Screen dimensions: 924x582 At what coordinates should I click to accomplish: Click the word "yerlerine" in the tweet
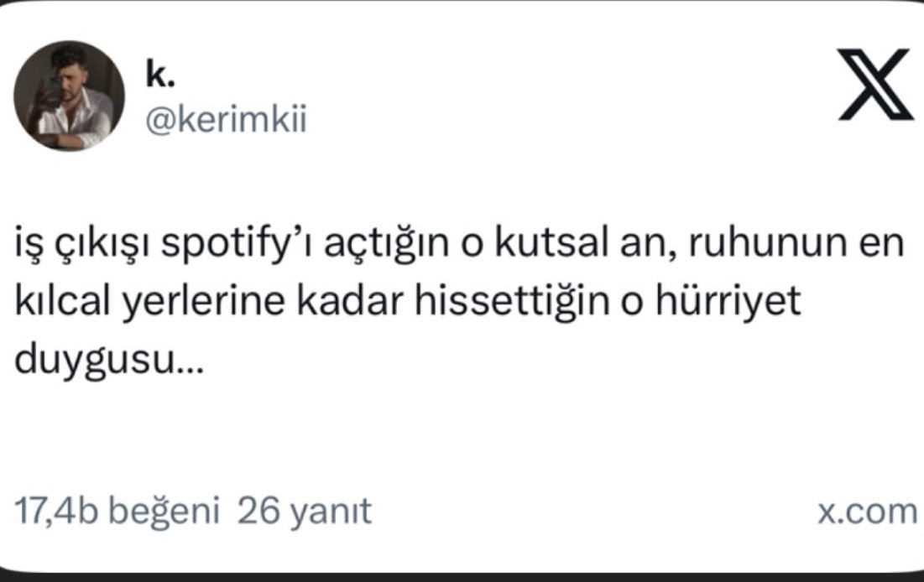[214, 304]
